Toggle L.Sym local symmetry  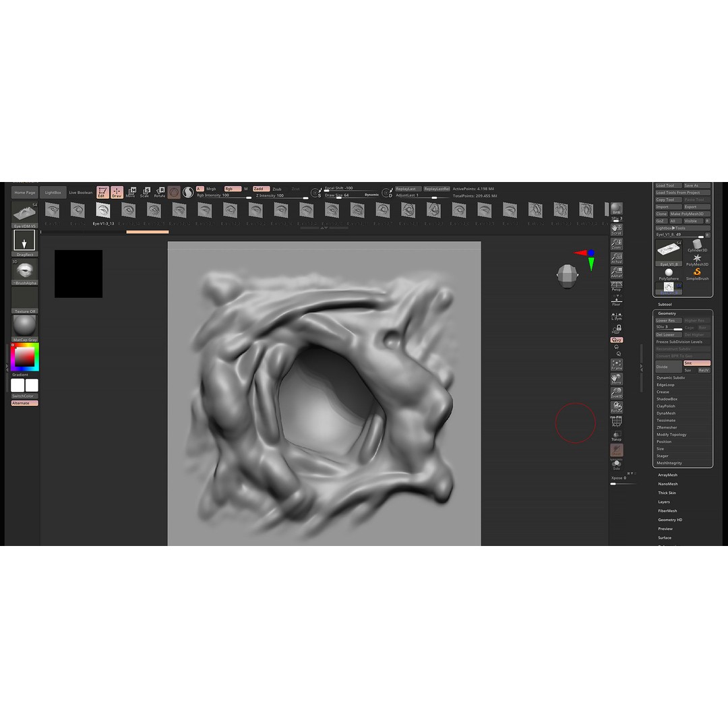coord(617,316)
